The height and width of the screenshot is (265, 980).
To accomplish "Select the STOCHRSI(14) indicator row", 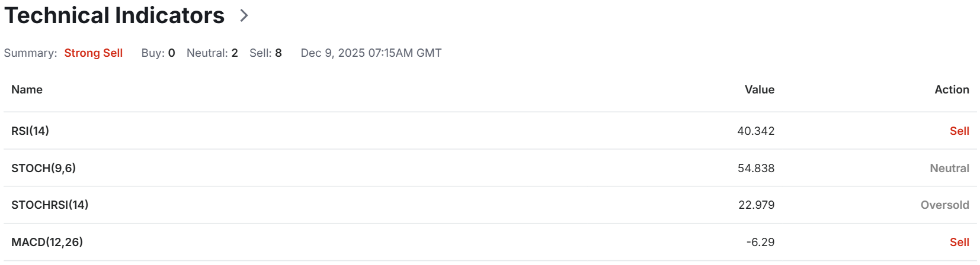I will (490, 205).
